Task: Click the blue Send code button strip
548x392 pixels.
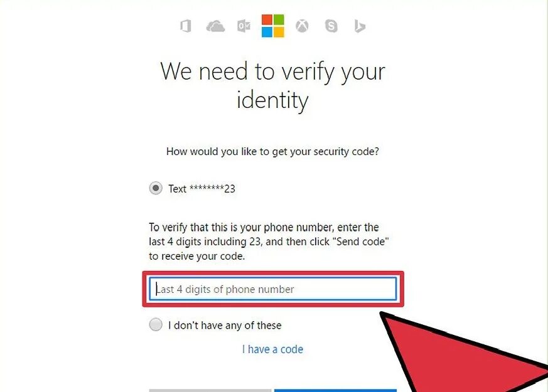Action: point(335,391)
